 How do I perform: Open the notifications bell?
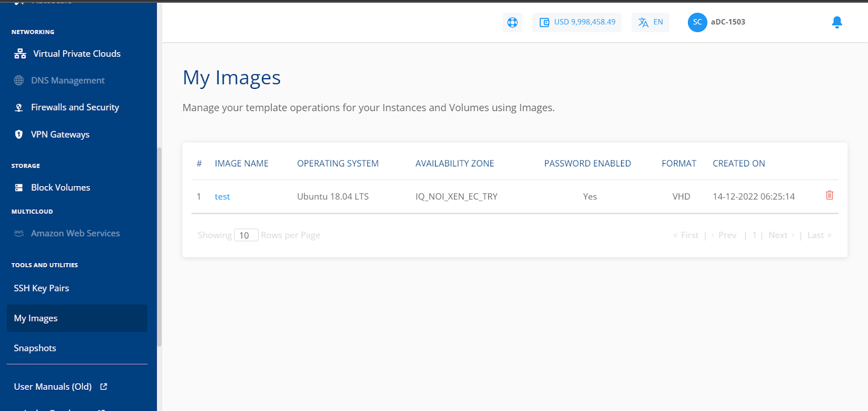coord(837,22)
